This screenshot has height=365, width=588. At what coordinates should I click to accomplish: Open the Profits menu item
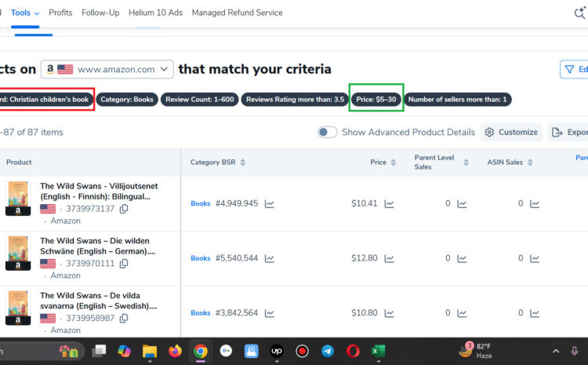60,13
